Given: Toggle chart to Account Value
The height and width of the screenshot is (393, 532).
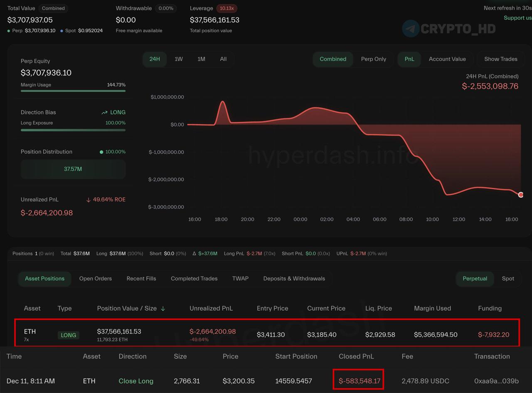Looking at the screenshot, I should point(447,59).
